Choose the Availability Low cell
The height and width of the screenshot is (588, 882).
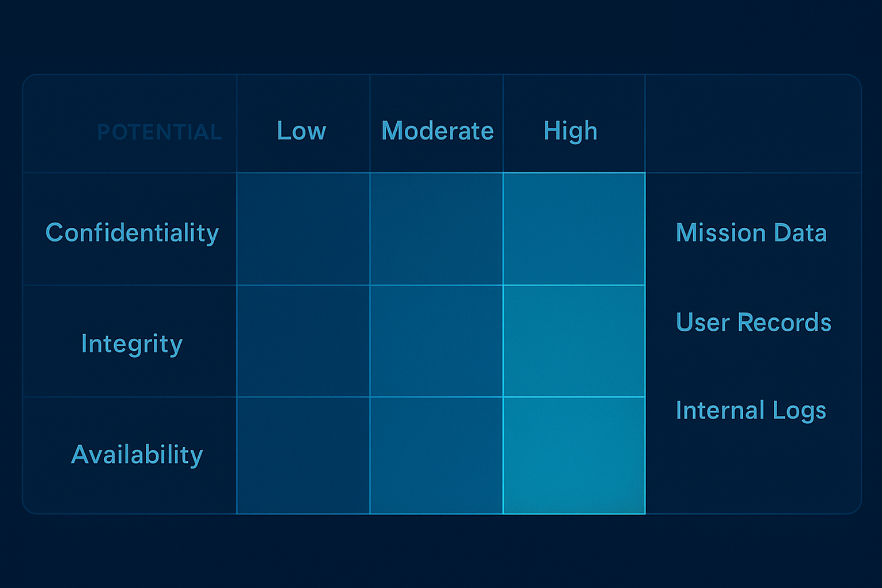point(303,455)
